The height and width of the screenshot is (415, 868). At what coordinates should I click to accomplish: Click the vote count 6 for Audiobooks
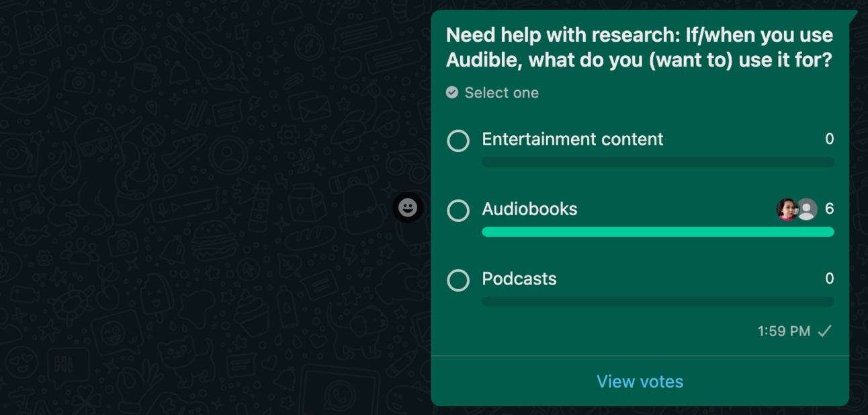829,209
